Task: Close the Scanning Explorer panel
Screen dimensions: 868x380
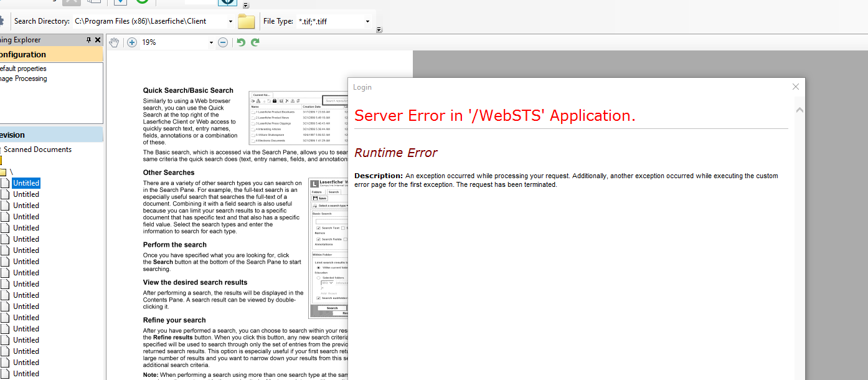Action: [x=98, y=40]
